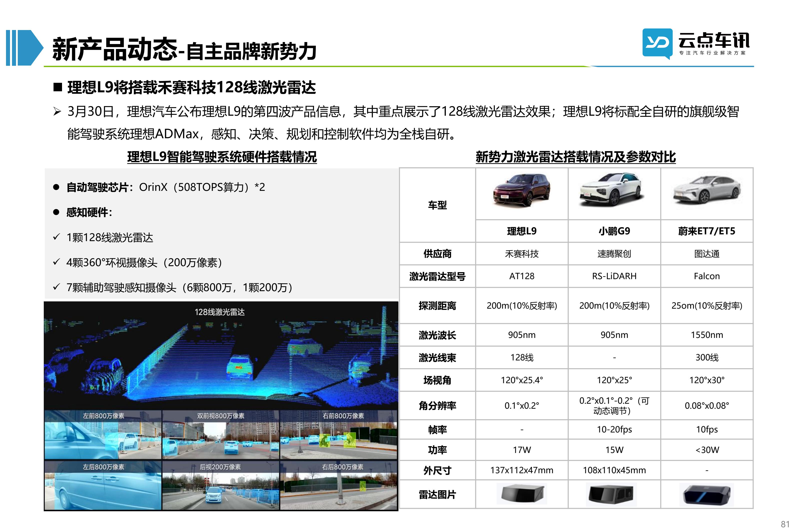Click the 探测距离 row header
Screen dimensions: 798x532
(437, 306)
